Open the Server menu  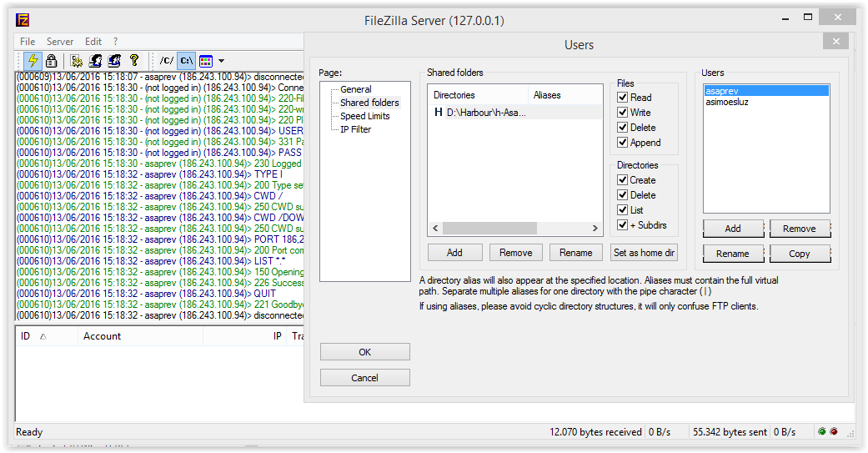click(60, 42)
